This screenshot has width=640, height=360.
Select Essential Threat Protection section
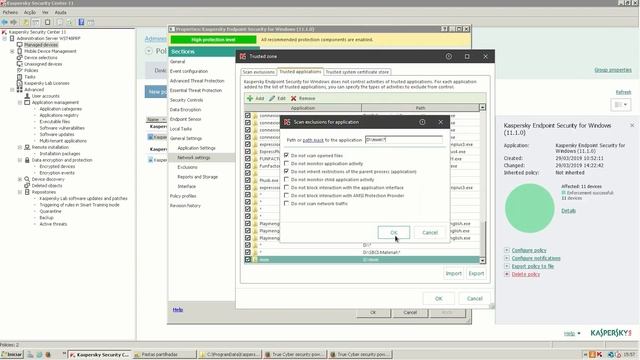coord(196,90)
